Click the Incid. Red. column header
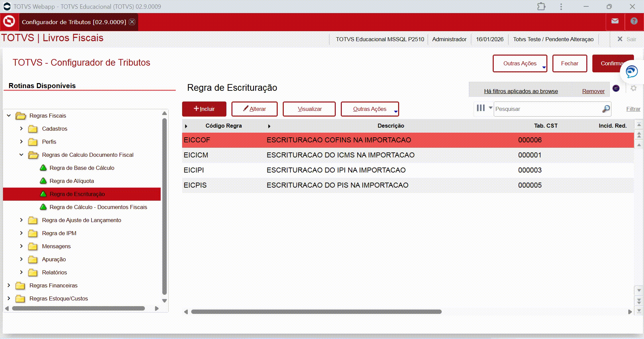Image resolution: width=644 pixels, height=339 pixels. (x=612, y=126)
